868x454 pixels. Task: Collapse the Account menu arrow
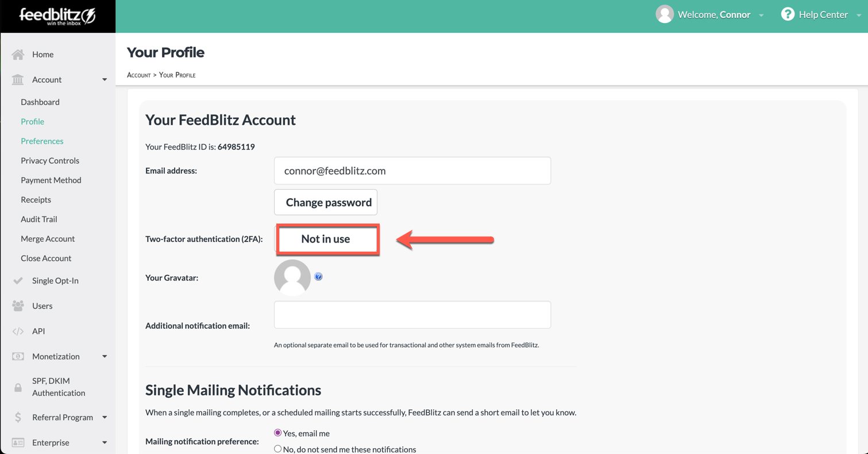[x=105, y=80]
